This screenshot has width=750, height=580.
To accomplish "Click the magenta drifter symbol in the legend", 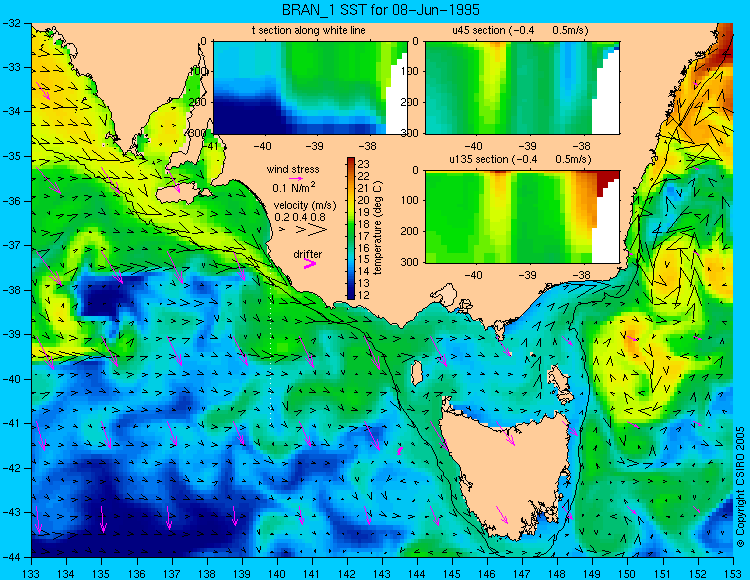I will [310, 264].
